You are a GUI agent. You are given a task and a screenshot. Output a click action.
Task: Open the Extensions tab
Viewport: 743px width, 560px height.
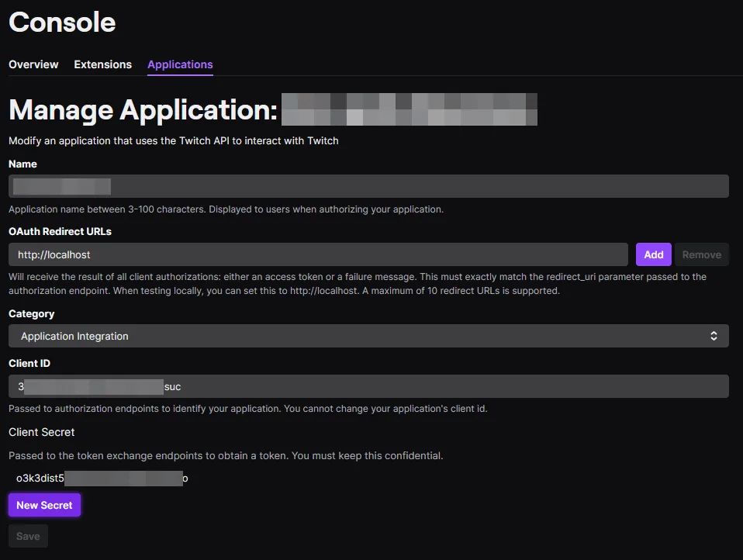point(102,64)
